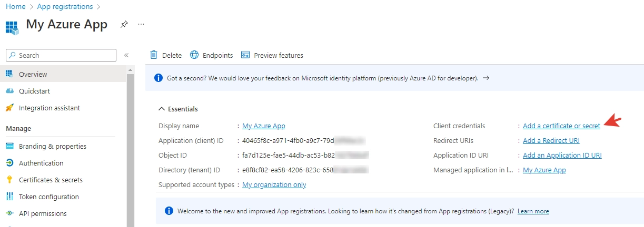Image resolution: width=644 pixels, height=227 pixels.
Task: Click the app registration grid icon
Action: 12,27
